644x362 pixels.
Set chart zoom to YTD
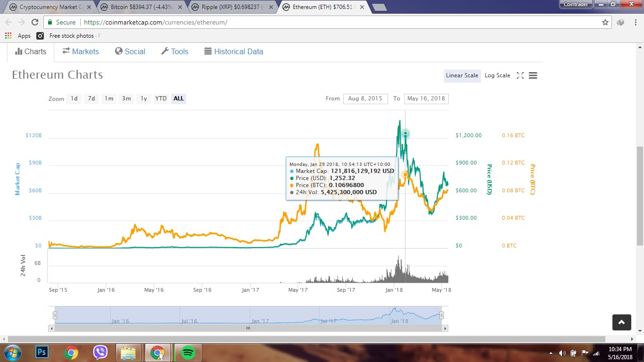pos(161,99)
